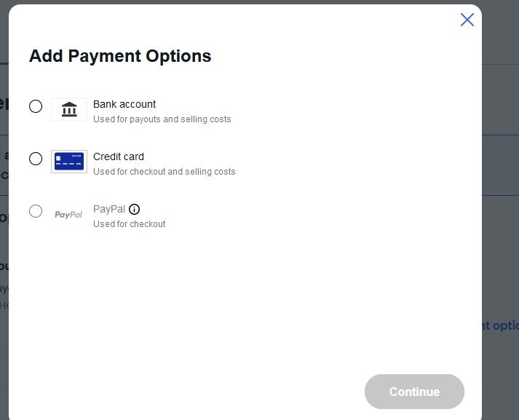Open the PayPal info tooltip icon
Viewport: 519px width, 420px height.
[x=134, y=210]
